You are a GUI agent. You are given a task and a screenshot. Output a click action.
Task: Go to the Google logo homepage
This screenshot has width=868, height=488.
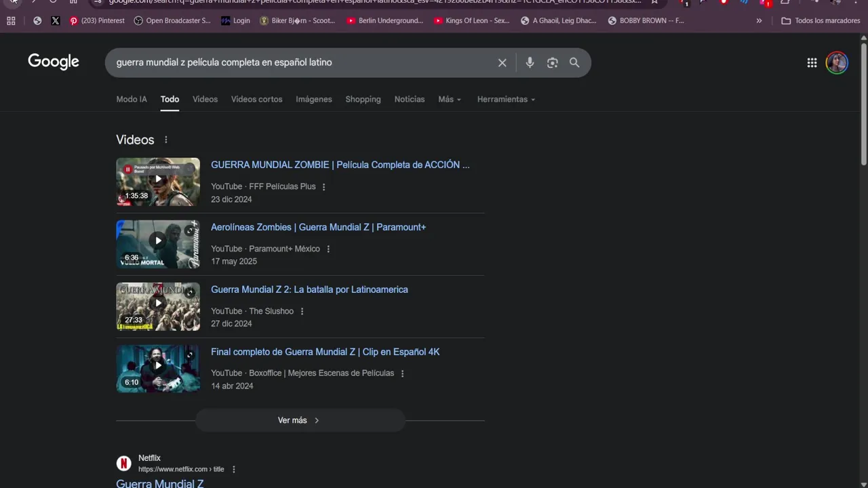coord(54,62)
